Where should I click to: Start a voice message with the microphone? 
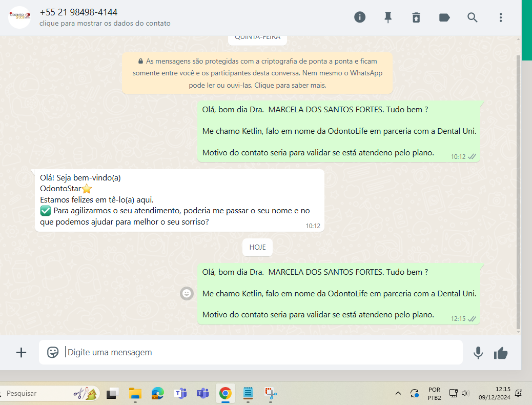click(x=478, y=353)
